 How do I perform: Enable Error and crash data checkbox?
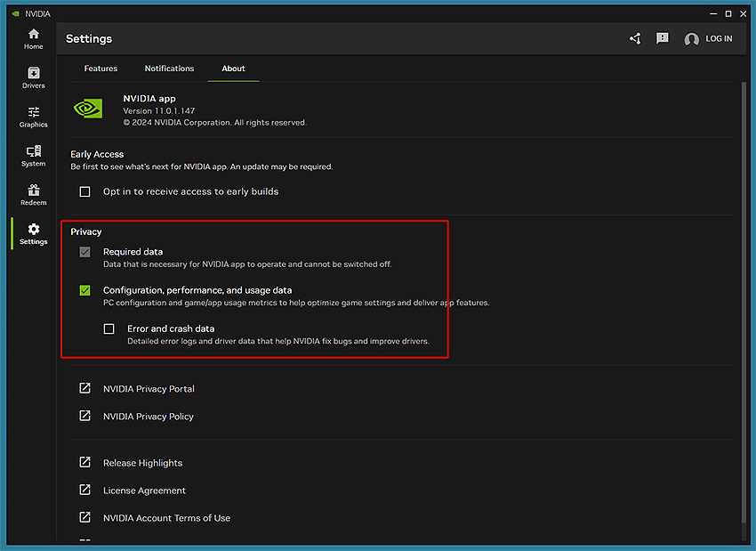point(109,329)
